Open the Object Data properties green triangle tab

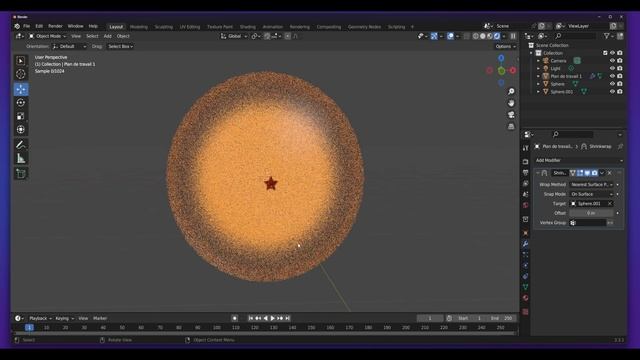526,287
